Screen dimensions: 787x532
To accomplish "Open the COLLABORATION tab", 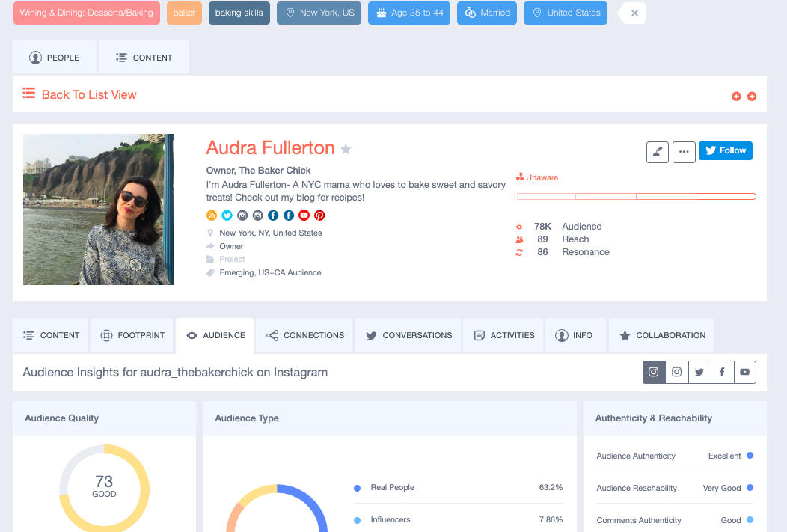I will pos(661,335).
